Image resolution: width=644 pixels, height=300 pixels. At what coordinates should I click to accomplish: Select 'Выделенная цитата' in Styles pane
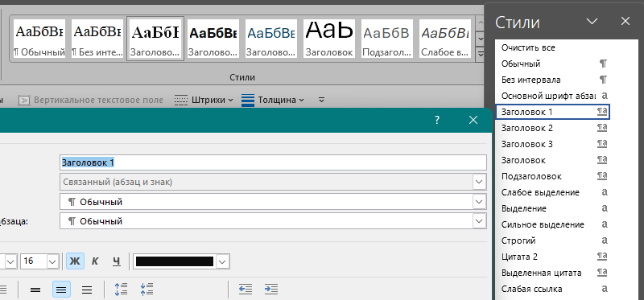tap(552, 273)
